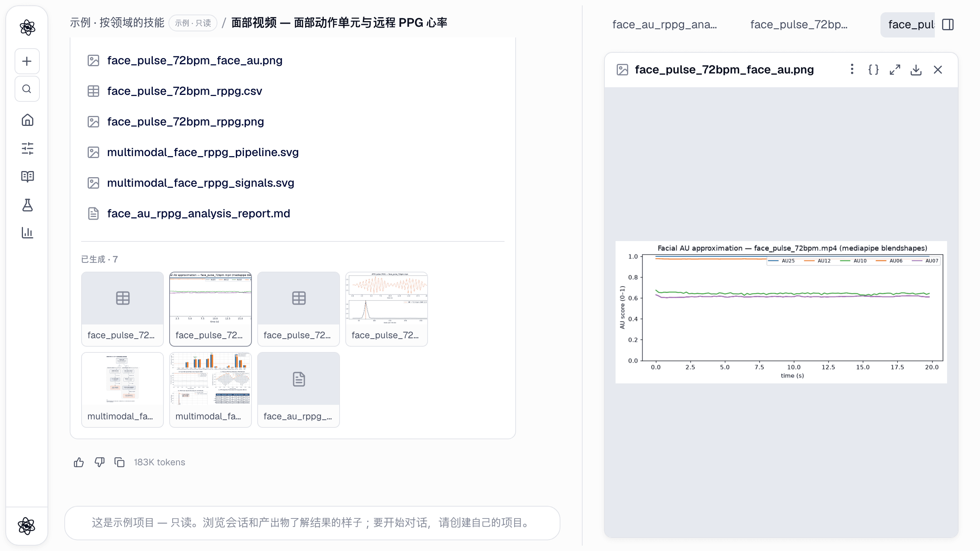The width and height of the screenshot is (980, 551).
Task: Open the more options menu in preview header
Action: (x=852, y=69)
